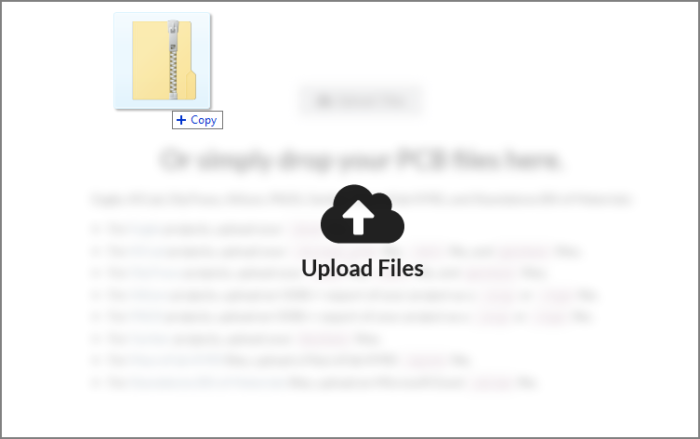Open the blue link in fifth list row
700x439 pixels.
click(x=146, y=317)
